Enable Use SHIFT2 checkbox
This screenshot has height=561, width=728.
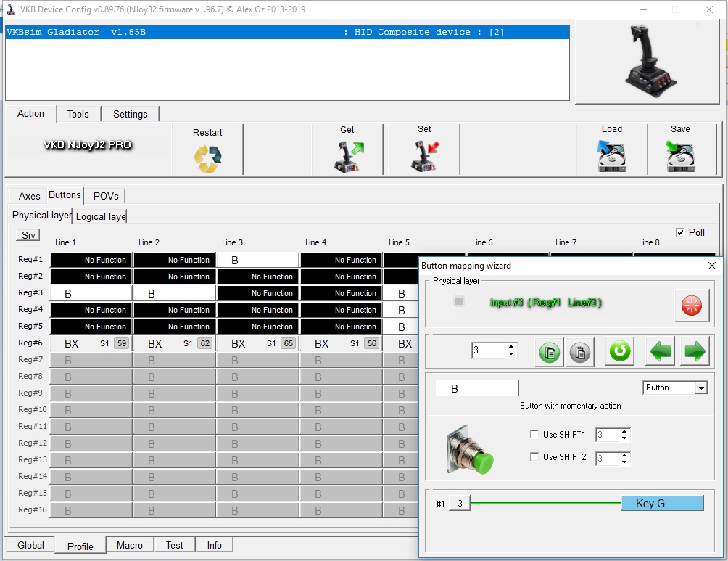tap(534, 456)
